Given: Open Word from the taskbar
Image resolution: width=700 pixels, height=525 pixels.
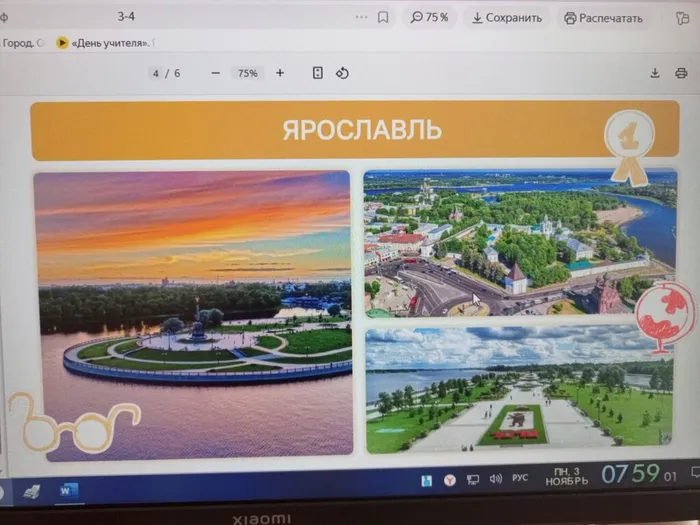Looking at the screenshot, I should pyautogui.click(x=68, y=490).
